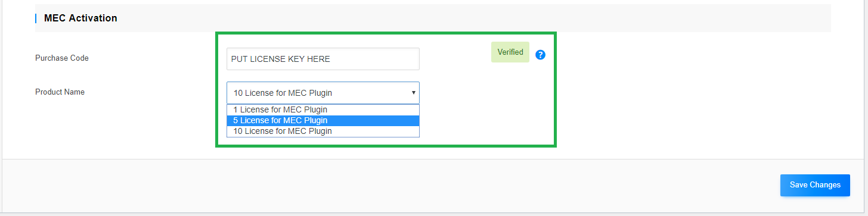Click the Purchase Code input field
This screenshot has height=216, width=868.
click(323, 59)
